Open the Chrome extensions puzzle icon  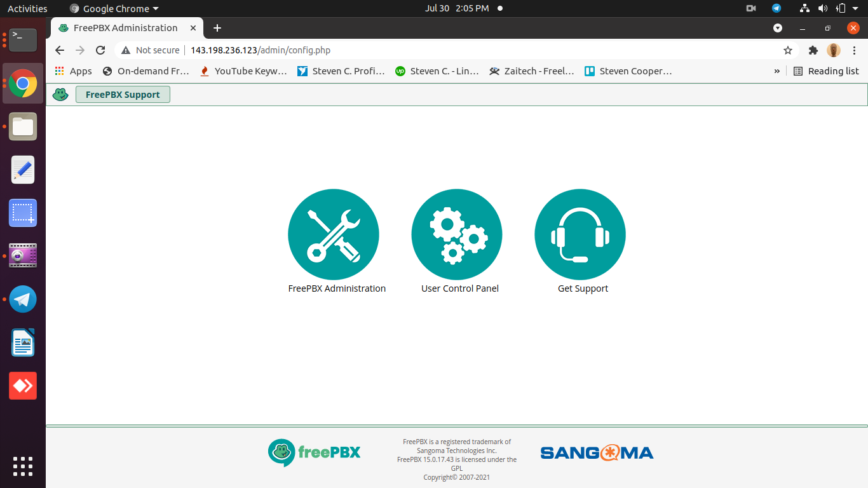click(x=813, y=50)
